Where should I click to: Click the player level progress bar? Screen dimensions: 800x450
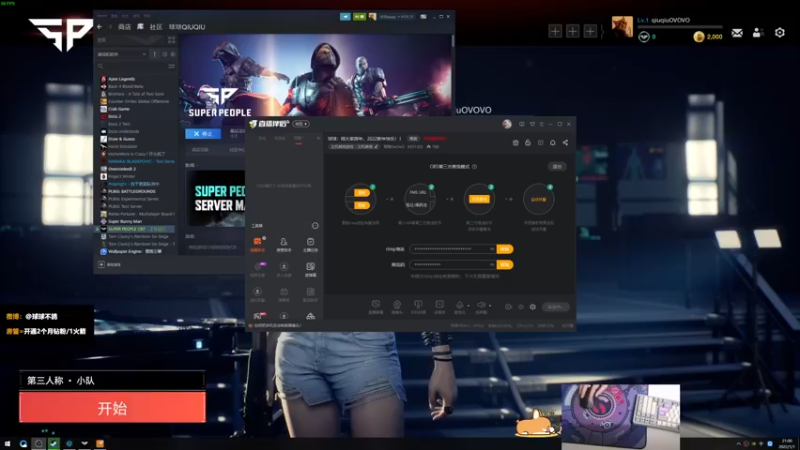(x=680, y=27)
